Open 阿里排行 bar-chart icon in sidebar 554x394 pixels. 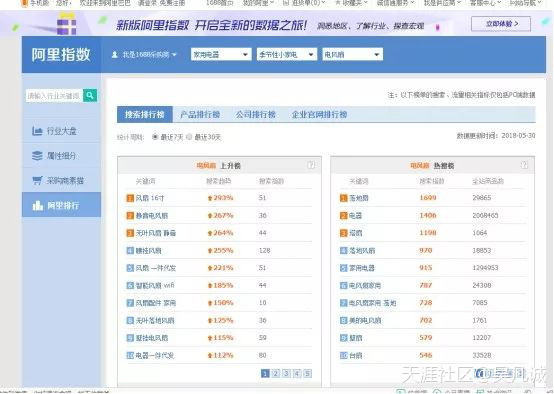point(37,205)
